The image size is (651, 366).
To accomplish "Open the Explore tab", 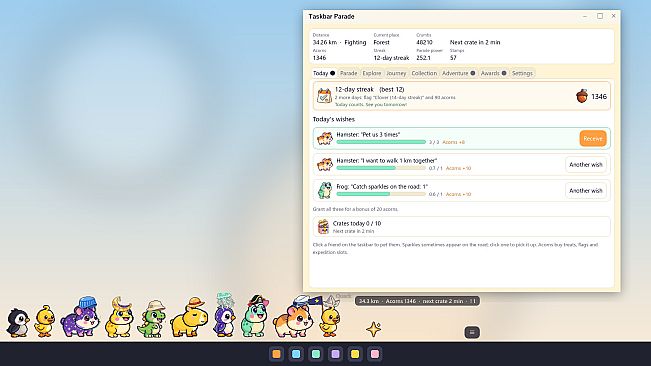I will [x=372, y=73].
